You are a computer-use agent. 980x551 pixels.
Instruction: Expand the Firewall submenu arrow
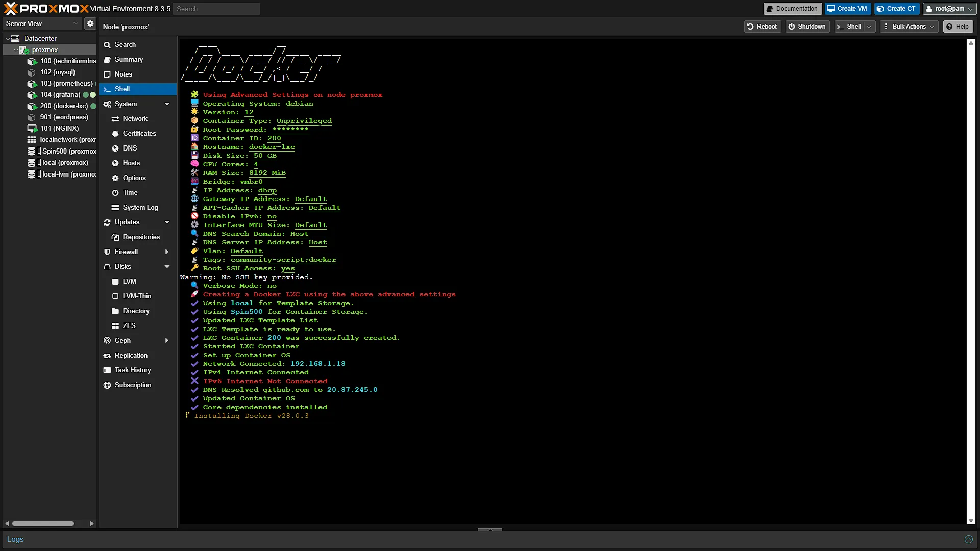click(x=167, y=252)
